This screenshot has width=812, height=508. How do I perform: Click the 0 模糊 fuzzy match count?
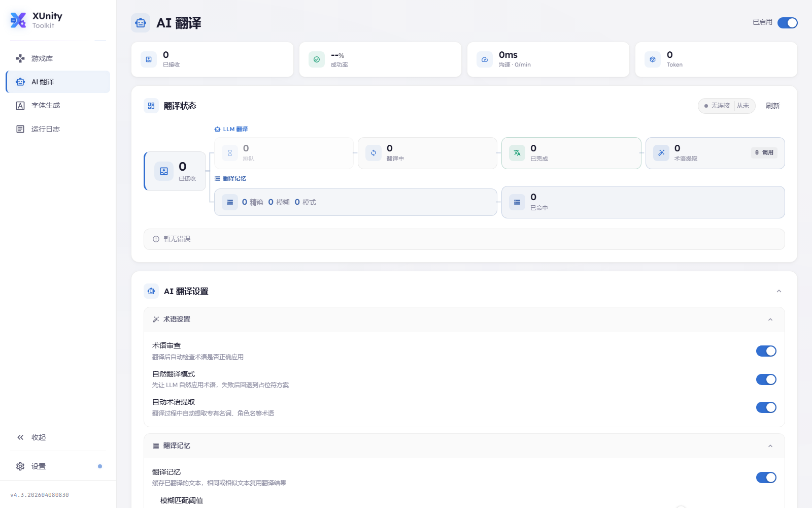point(279,202)
